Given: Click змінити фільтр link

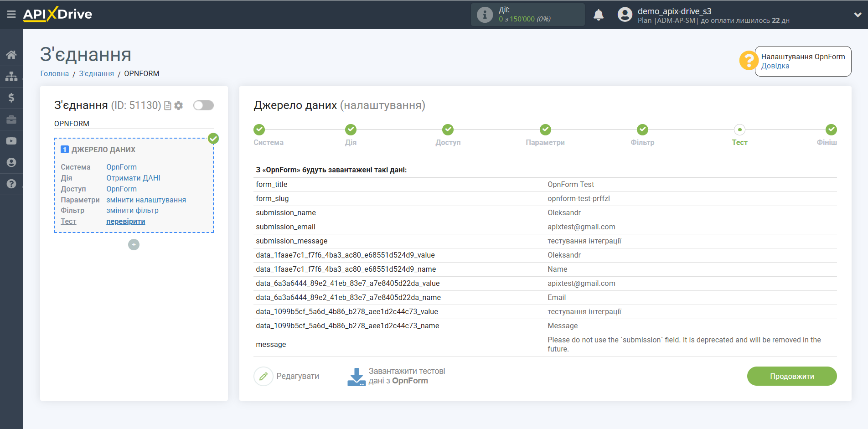Looking at the screenshot, I should (132, 210).
